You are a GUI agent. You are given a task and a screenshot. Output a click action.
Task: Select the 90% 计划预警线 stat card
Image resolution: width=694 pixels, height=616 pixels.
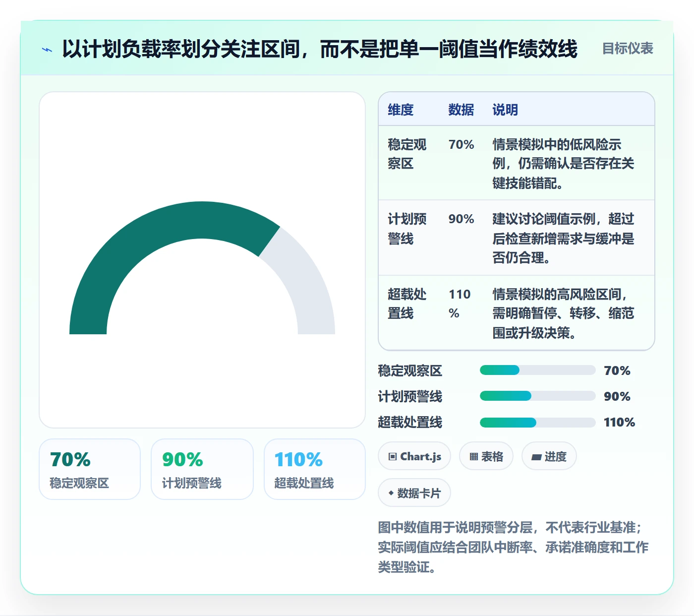(202, 469)
